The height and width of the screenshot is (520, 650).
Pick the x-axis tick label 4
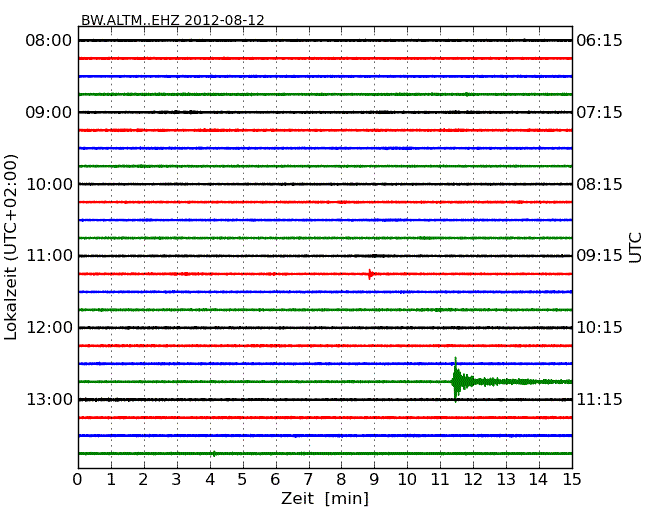pos(210,479)
